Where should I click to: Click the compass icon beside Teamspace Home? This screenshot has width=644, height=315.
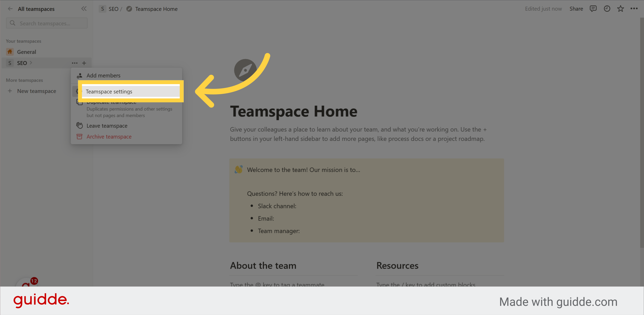coord(129,9)
